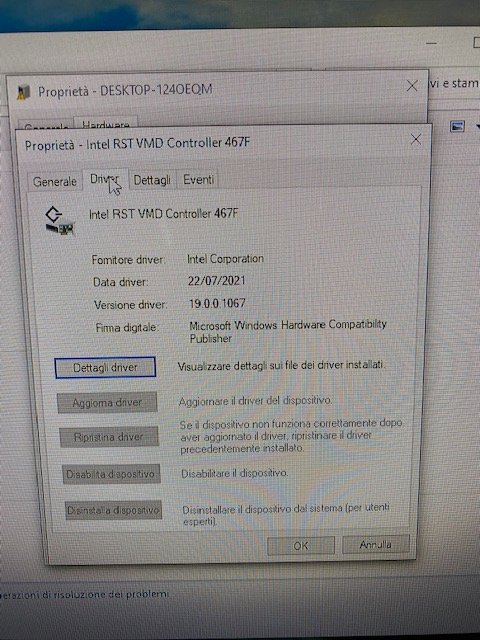The width and height of the screenshot is (480, 640).
Task: Click the Microsoft Windows Hardware Compatibility Publisher text
Action: [x=288, y=331]
